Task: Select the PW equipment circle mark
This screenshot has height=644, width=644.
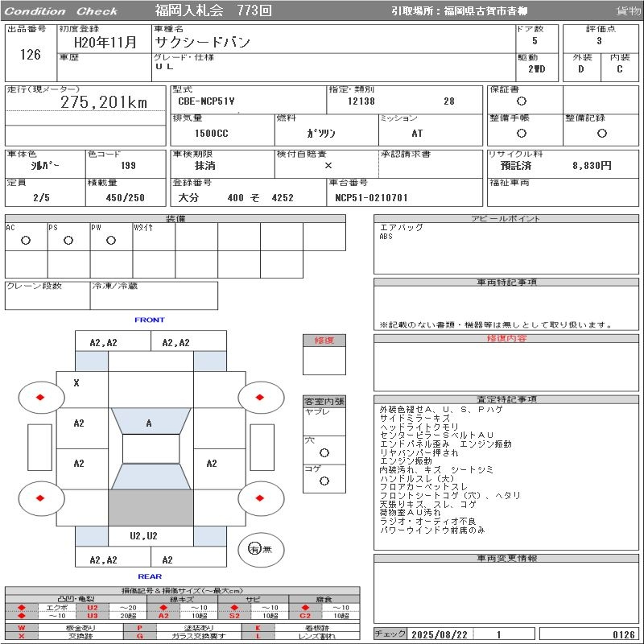Action: [111, 240]
